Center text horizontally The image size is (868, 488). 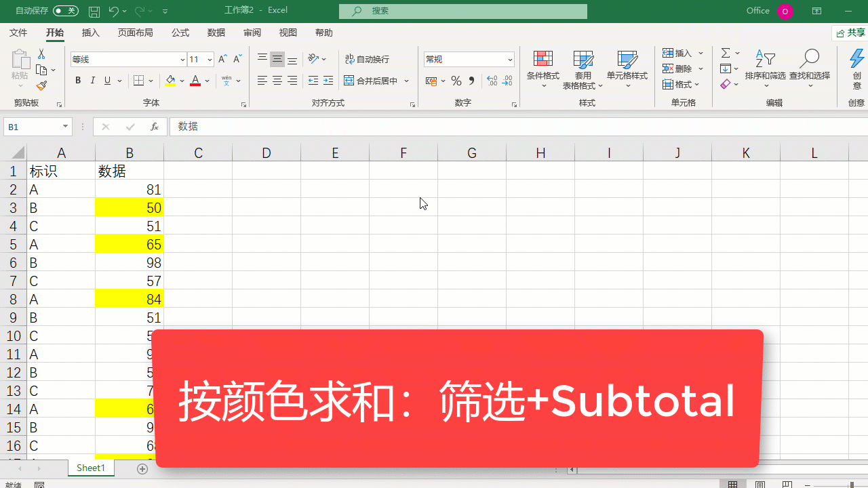[277, 81]
